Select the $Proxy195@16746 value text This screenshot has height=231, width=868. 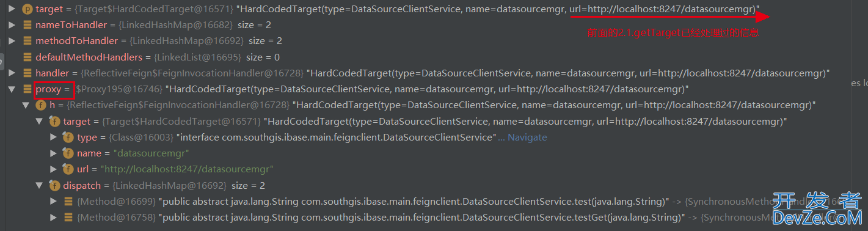click(x=119, y=89)
